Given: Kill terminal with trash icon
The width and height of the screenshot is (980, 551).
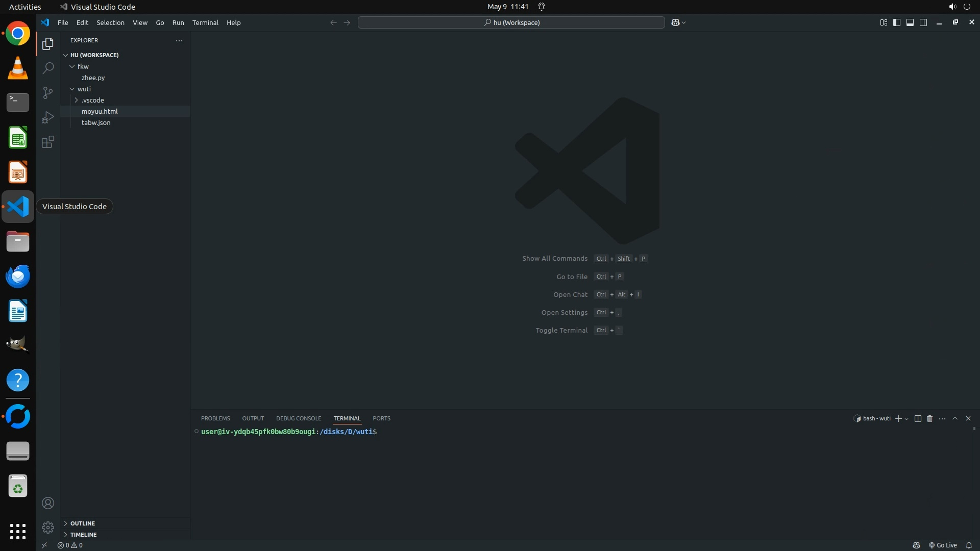Looking at the screenshot, I should (x=929, y=418).
